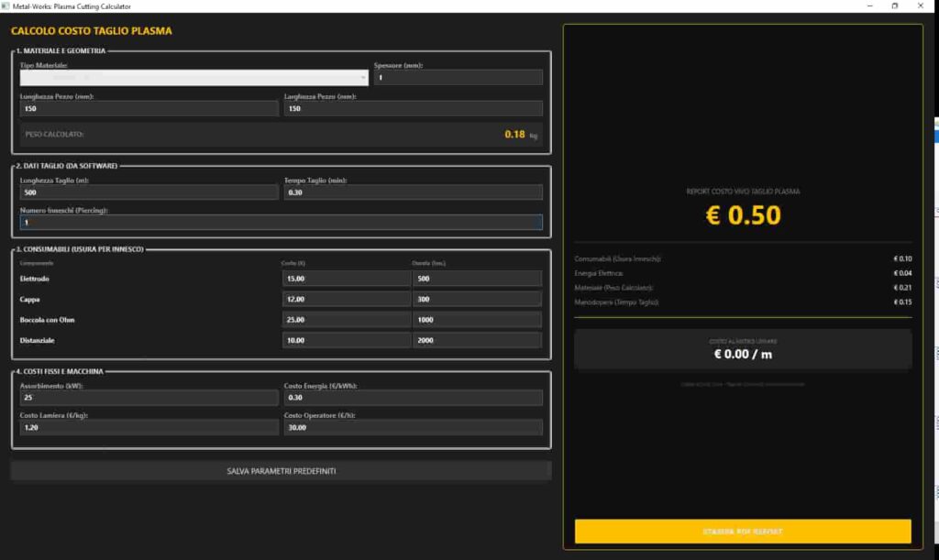Screen dimensions: 939x560
Task: Click the Tempo Taglio (min) field
Action: (x=413, y=192)
